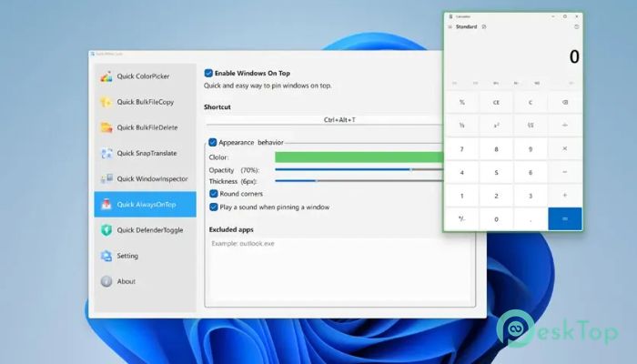Viewport: 637px width, 364px height.
Task: Click Calculator 7 key
Action: [462, 149]
